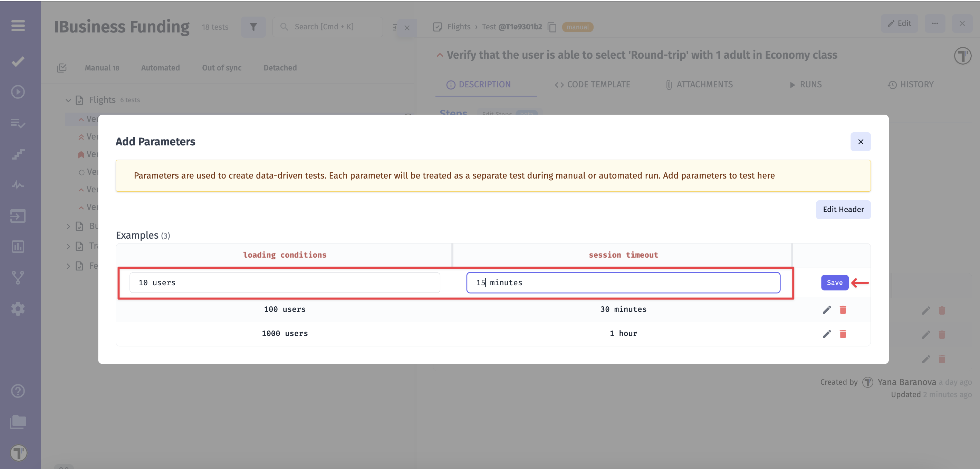Open the branch/pull requests icon

point(18,278)
